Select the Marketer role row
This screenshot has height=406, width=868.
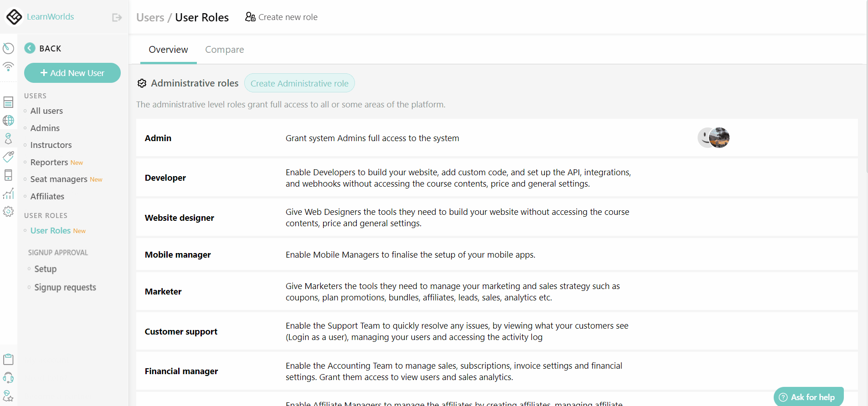coord(497,292)
